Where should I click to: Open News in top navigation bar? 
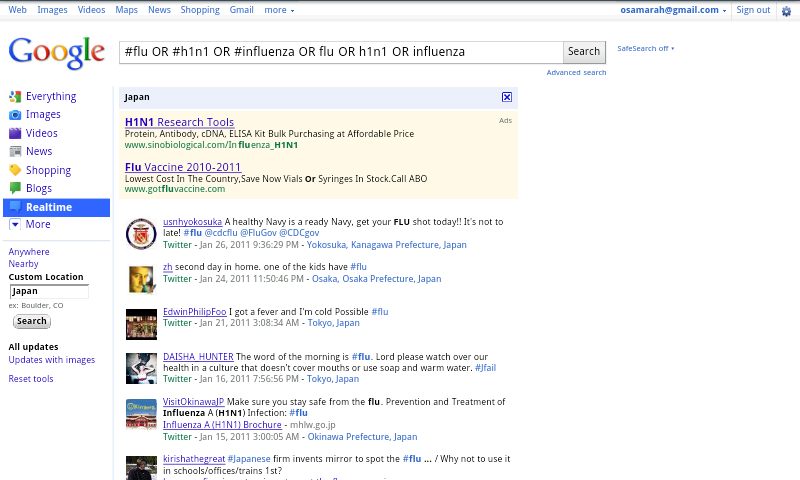(159, 10)
